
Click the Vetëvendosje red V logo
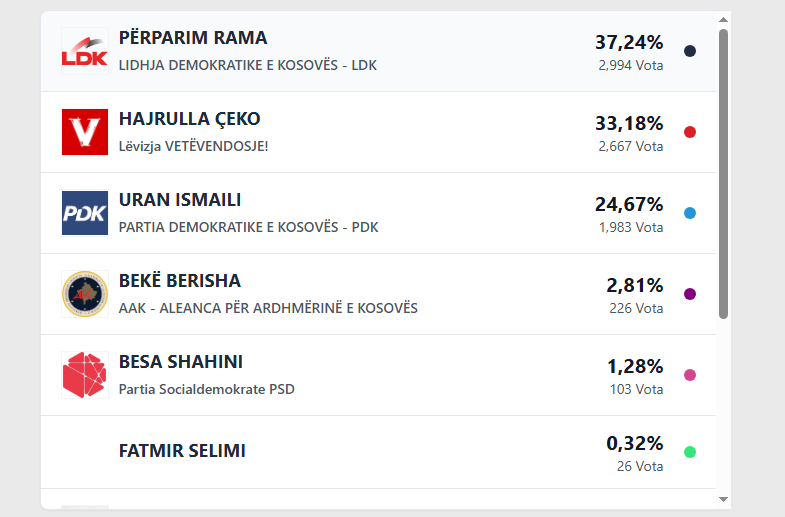[84, 132]
